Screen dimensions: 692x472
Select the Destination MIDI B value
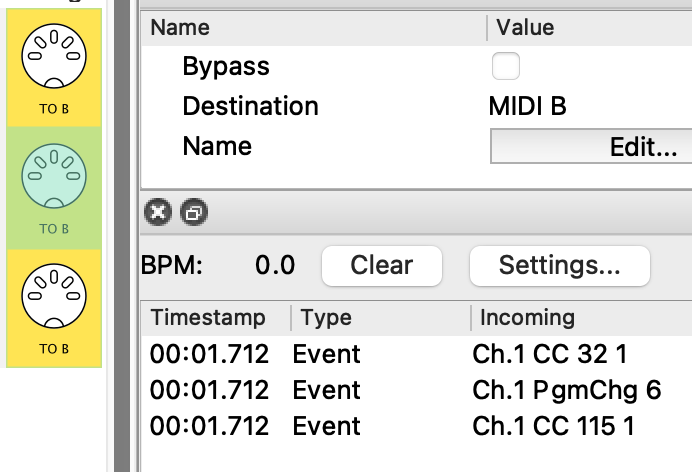tap(527, 106)
